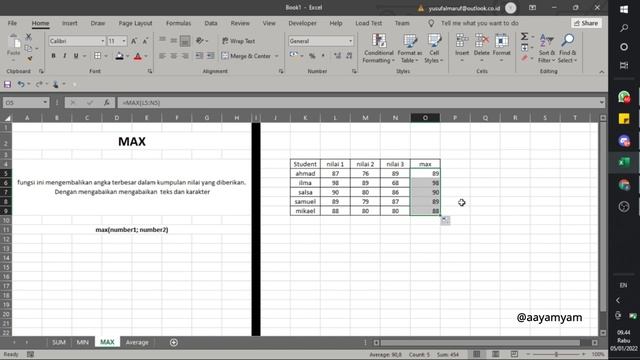Screen dimensions: 640x360
Task: Open Font dialog launcher
Action: tap(150, 71)
